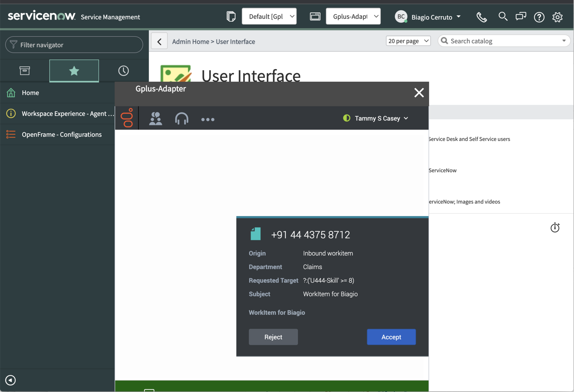574x392 pixels.
Task: Change the 20 per page dropdown
Action: click(408, 41)
